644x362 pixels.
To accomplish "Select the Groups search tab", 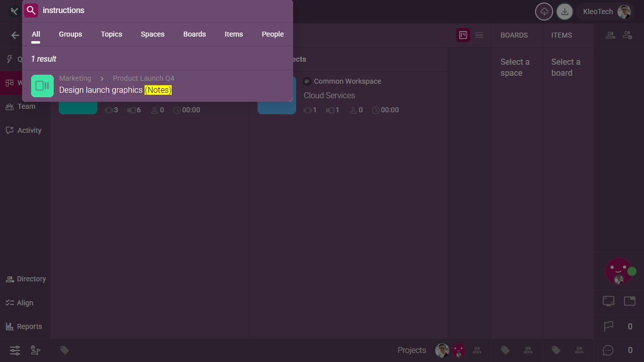I will pyautogui.click(x=70, y=34).
